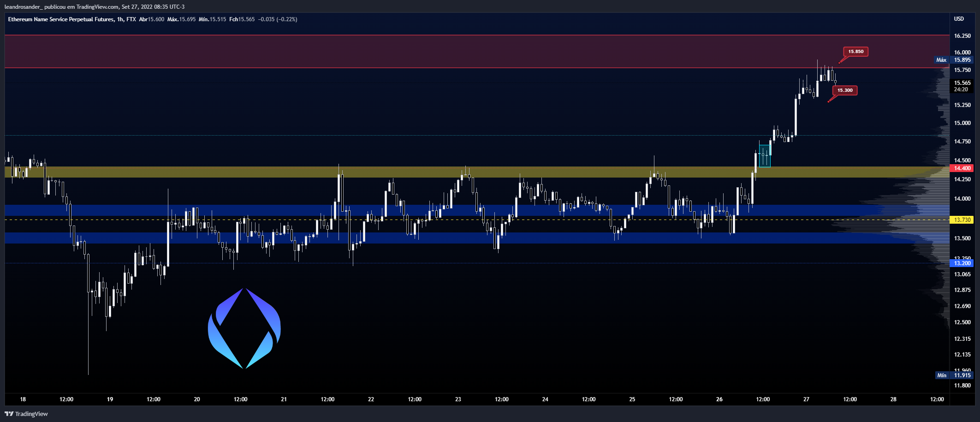Click date 27 on the time axis
The image size is (980, 422).
tap(806, 399)
